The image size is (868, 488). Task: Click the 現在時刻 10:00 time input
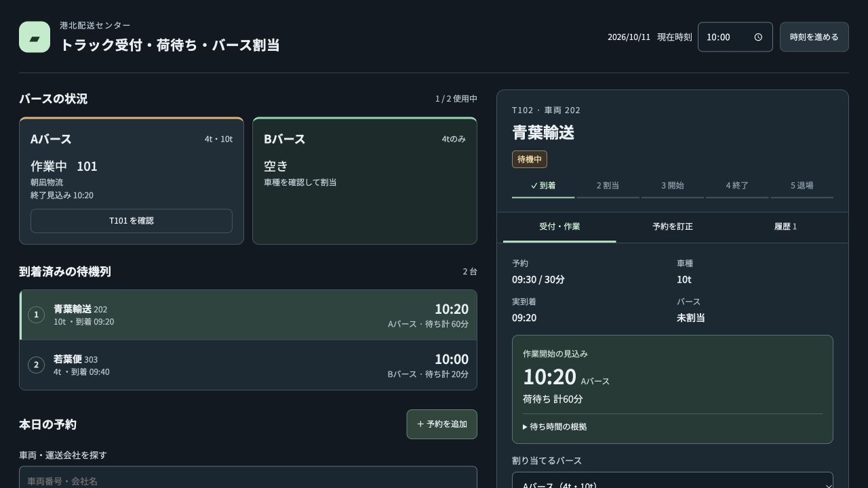coord(735,37)
